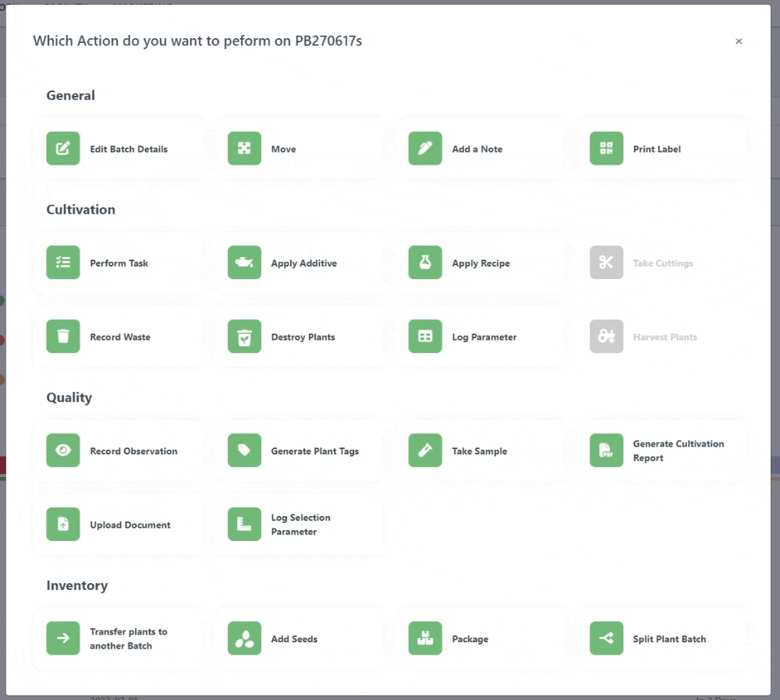Close the action selection dialog
This screenshot has width=780, height=700.
(738, 41)
